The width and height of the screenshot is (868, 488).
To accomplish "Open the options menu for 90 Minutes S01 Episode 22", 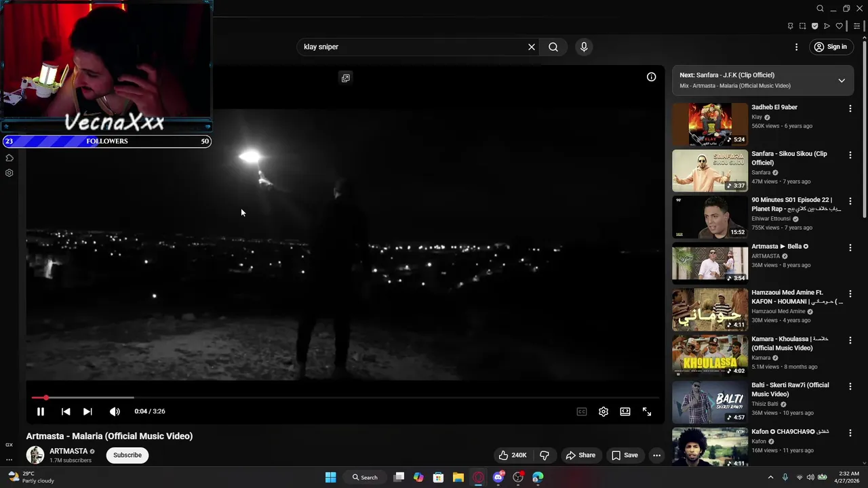I will pos(850,201).
